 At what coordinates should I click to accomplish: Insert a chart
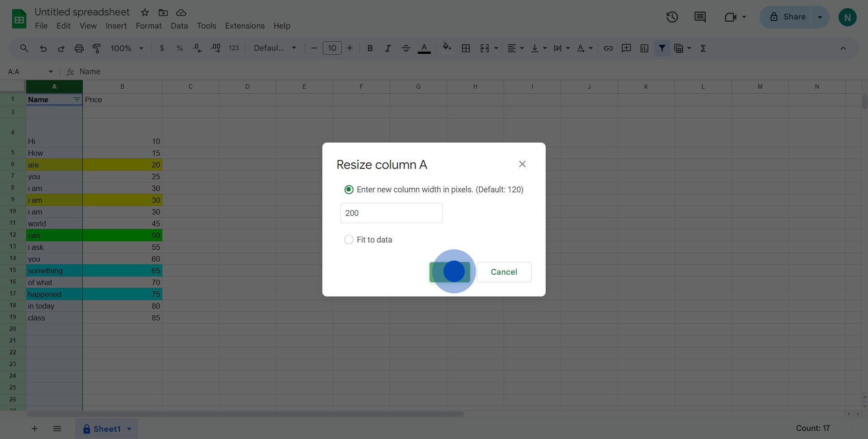click(644, 48)
